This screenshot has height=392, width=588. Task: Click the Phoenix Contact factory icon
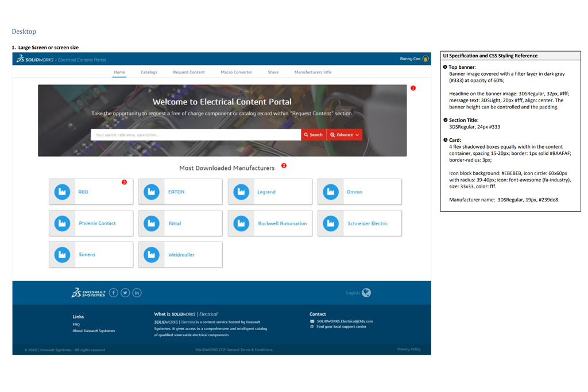[x=62, y=223]
